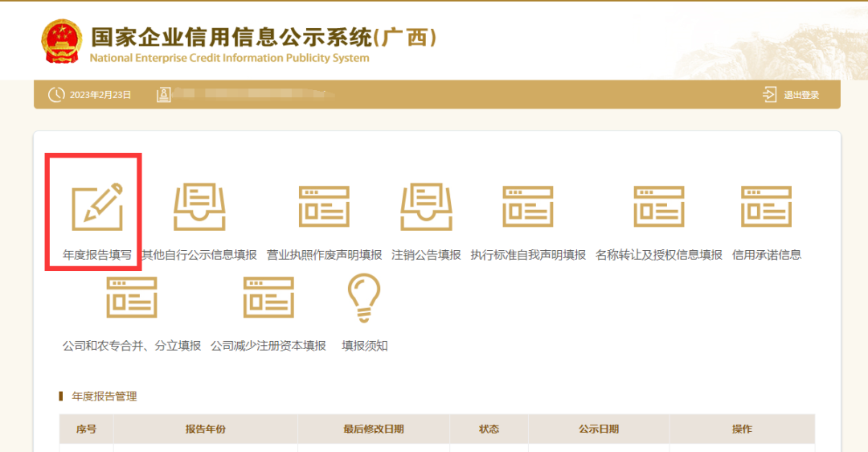868x452 pixels.
Task: Open 名称转让及授权信息填报 icon
Action: tap(659, 207)
